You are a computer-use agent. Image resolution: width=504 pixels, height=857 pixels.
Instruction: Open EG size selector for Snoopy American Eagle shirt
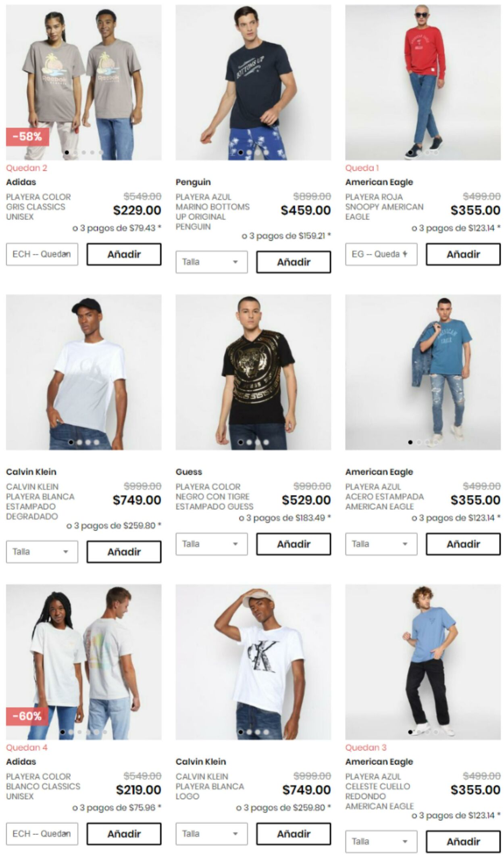pyautogui.click(x=381, y=254)
